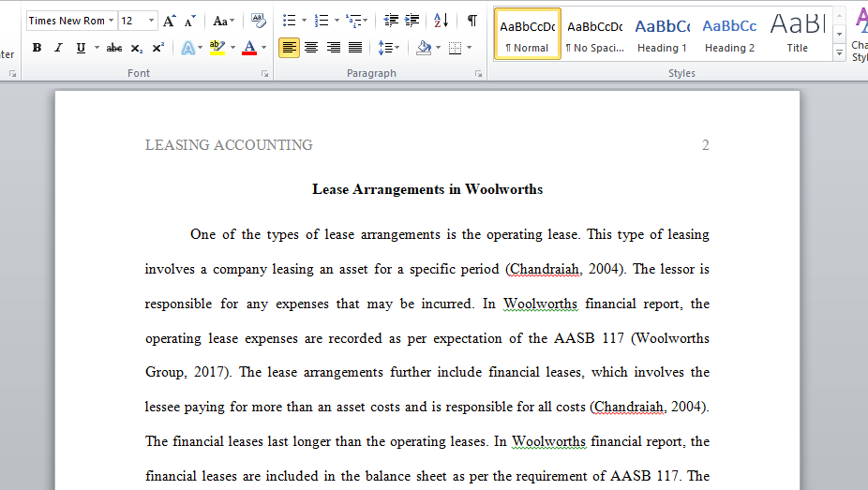Click heading Lease Arrangements in Woolworths
868x490 pixels.
click(x=427, y=189)
